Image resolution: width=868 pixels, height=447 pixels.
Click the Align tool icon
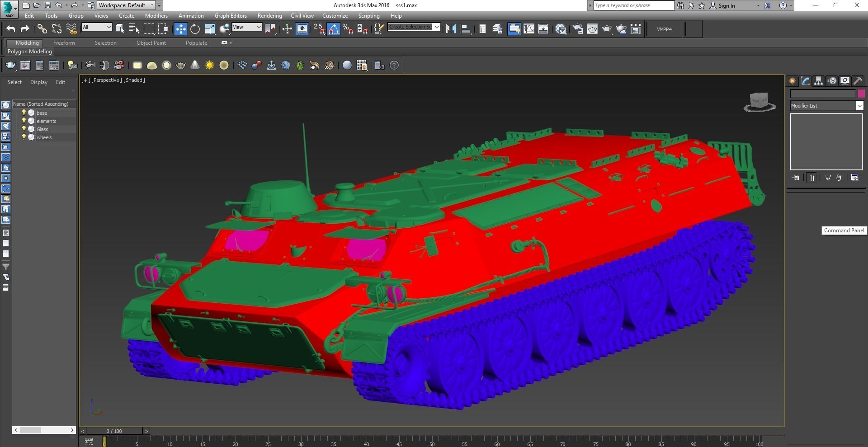click(466, 29)
